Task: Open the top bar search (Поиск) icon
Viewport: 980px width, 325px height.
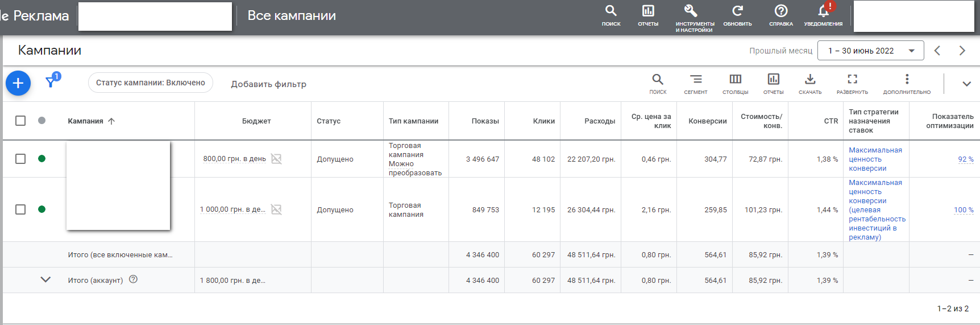Action: (611, 11)
